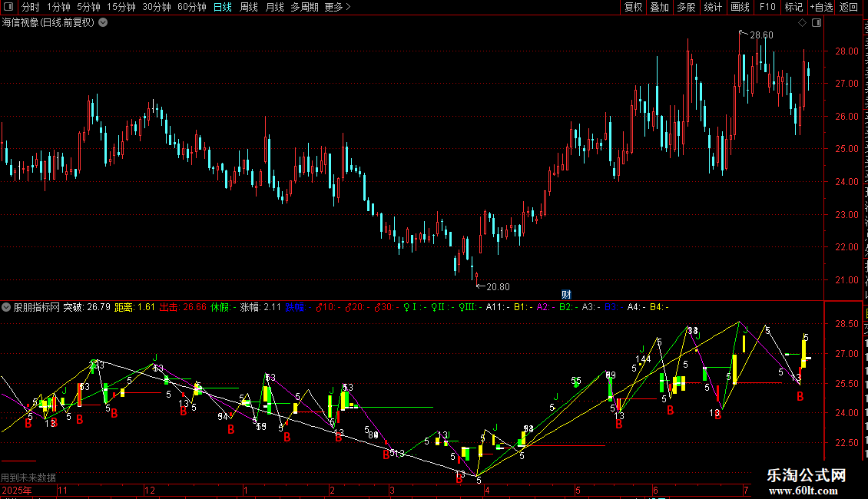Click the 28.50 indicator axis label
Viewport: 868px width, 499px height.
click(x=846, y=324)
